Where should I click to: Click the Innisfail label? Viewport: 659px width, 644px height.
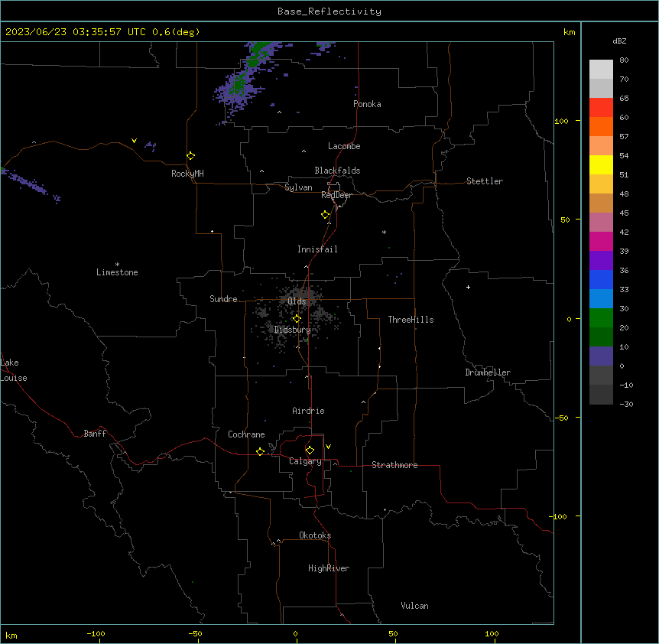coord(317,249)
